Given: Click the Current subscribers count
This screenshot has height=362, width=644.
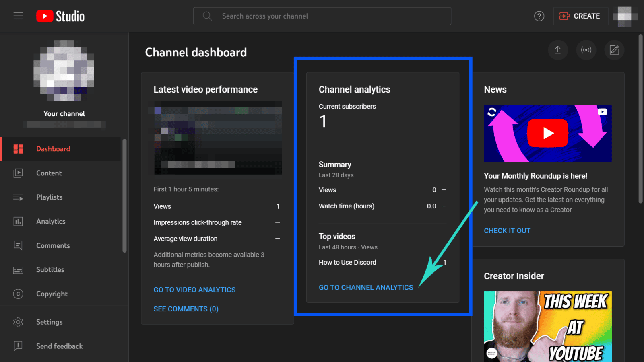Looking at the screenshot, I should (x=323, y=121).
